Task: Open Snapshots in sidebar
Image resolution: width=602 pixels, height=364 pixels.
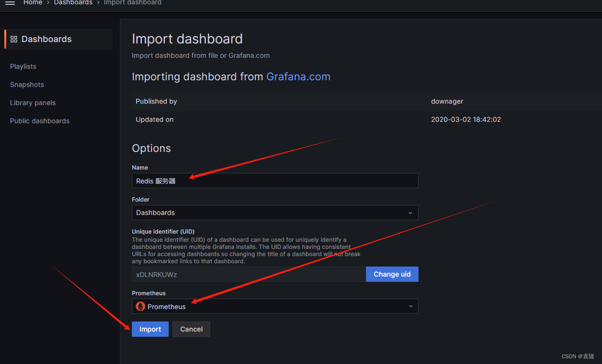Action: [x=27, y=85]
